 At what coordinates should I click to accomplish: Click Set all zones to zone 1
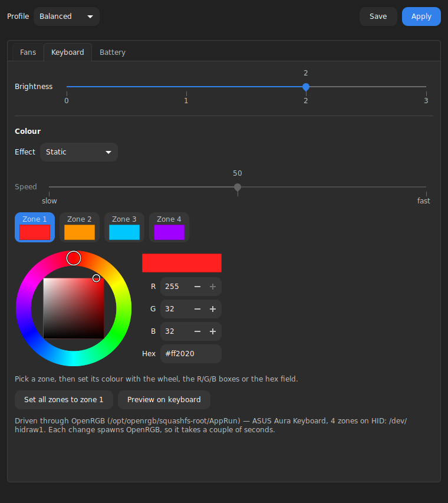(x=64, y=400)
